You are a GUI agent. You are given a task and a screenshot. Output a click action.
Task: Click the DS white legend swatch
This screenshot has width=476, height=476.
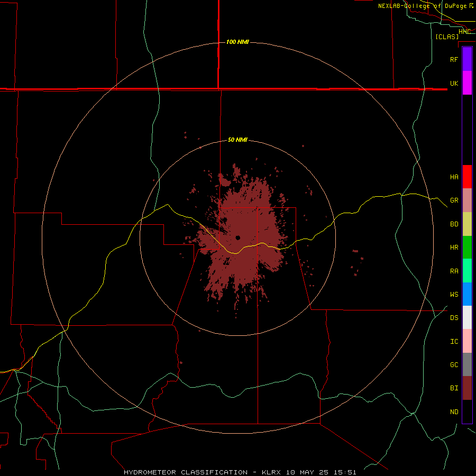point(467,317)
